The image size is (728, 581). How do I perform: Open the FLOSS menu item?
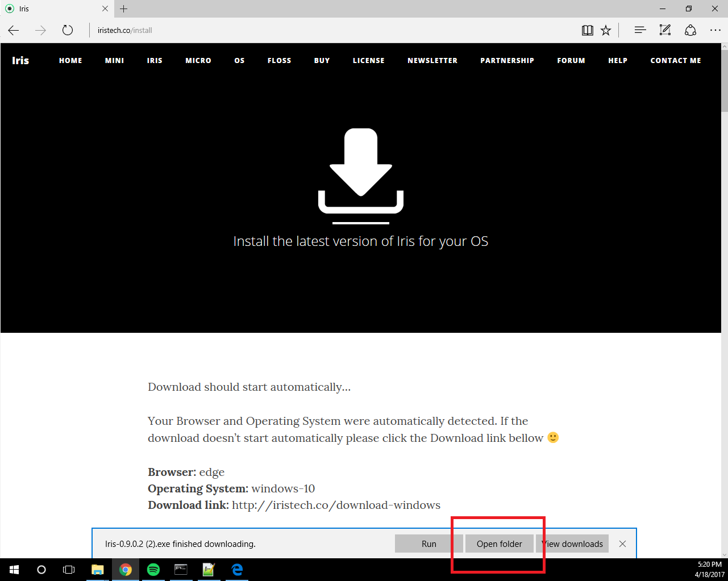tap(279, 60)
